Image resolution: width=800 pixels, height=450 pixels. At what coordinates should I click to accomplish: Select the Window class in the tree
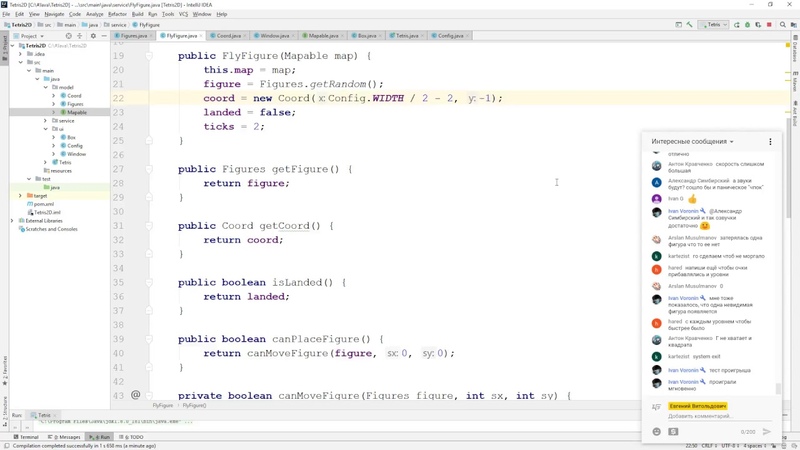point(77,154)
